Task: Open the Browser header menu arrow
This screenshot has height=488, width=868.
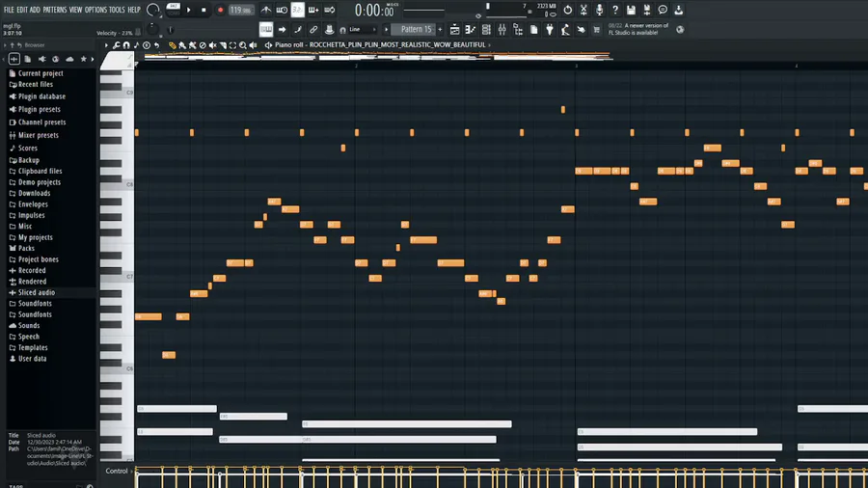Action: 5,45
